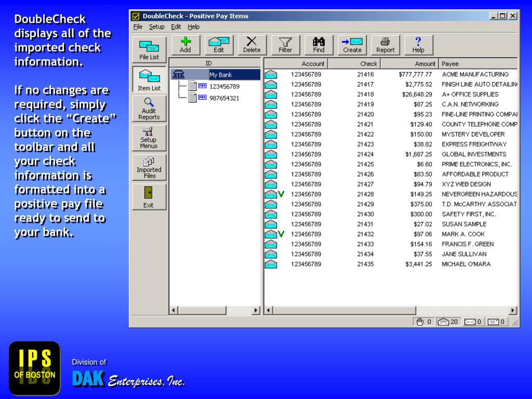Open the Find binoculars tool
532x399 pixels.
pyautogui.click(x=318, y=45)
